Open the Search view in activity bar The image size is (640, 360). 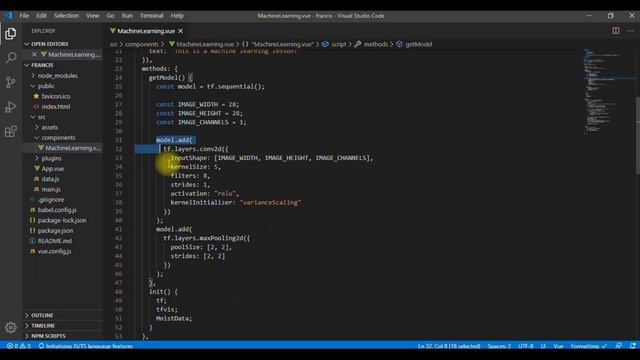click(x=11, y=58)
